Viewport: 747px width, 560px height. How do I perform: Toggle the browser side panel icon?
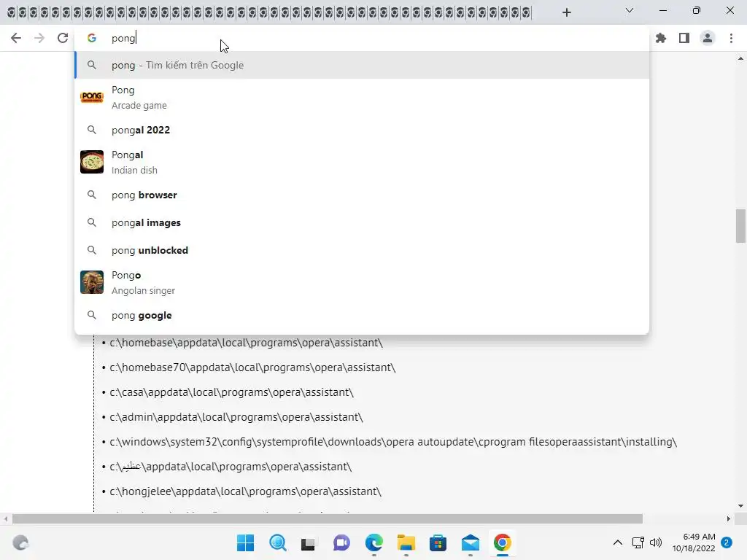tap(684, 38)
